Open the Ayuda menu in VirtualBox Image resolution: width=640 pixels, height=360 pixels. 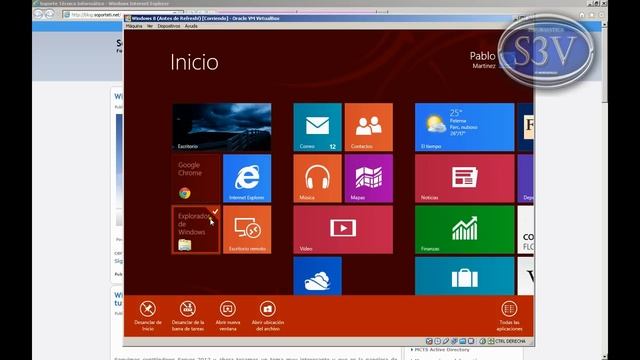191,26
